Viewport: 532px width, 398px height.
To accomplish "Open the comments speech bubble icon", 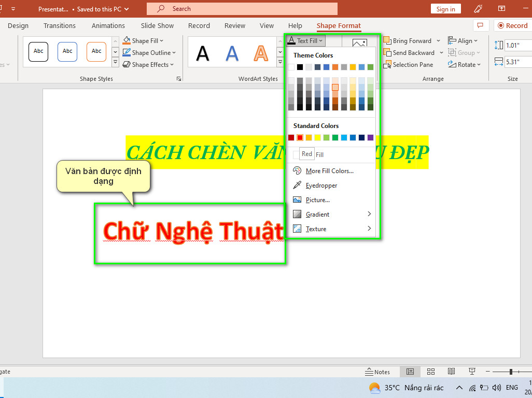I will click(481, 25).
